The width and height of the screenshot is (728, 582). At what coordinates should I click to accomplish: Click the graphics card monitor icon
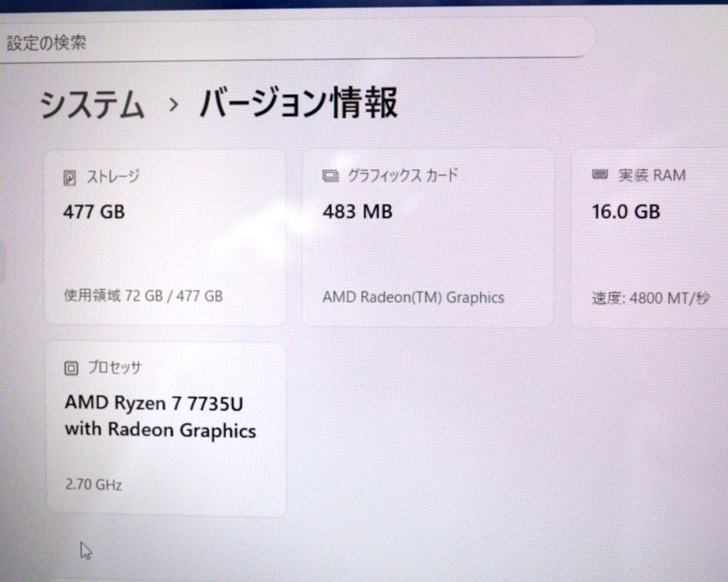tap(330, 176)
